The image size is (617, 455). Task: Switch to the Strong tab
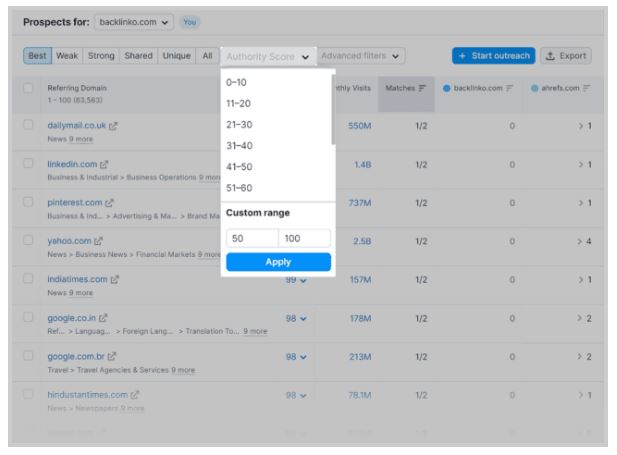pos(101,56)
